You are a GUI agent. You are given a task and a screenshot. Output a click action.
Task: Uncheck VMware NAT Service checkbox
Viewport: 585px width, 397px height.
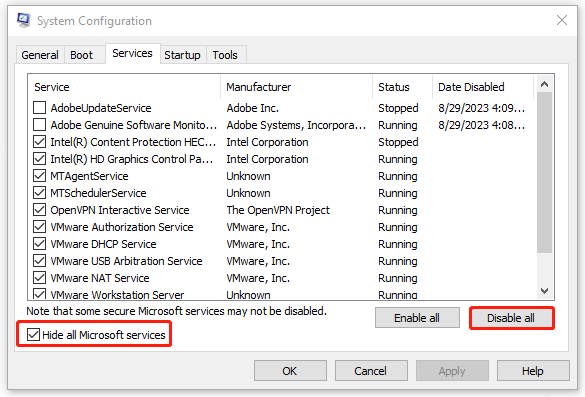click(x=40, y=278)
